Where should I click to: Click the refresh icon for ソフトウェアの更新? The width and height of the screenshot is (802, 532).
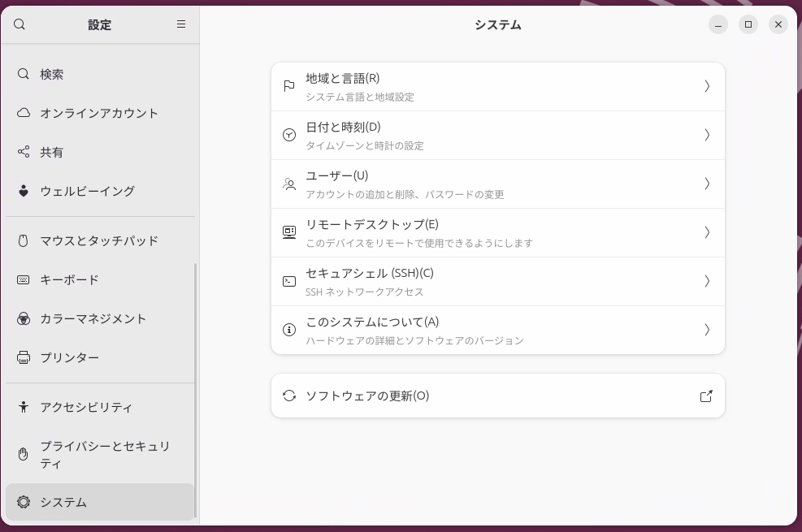pos(289,396)
